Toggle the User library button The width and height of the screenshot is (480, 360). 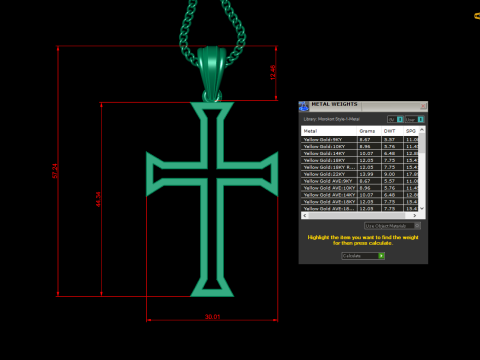click(x=414, y=119)
